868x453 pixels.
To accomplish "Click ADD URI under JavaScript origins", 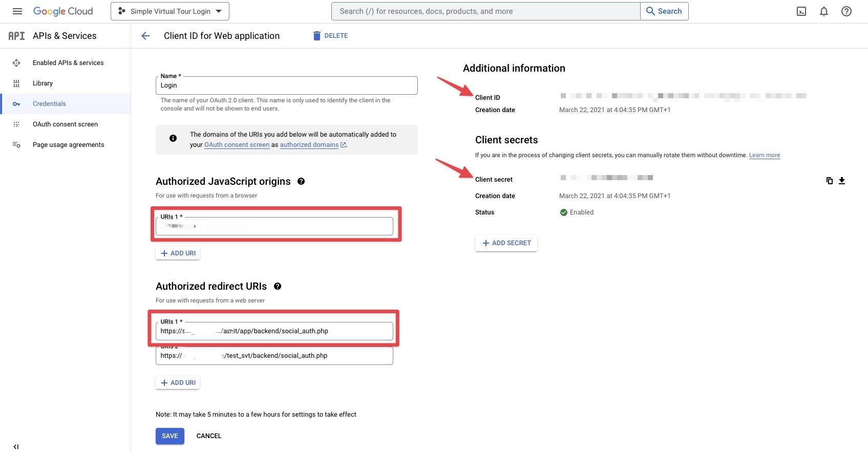I will pyautogui.click(x=178, y=253).
